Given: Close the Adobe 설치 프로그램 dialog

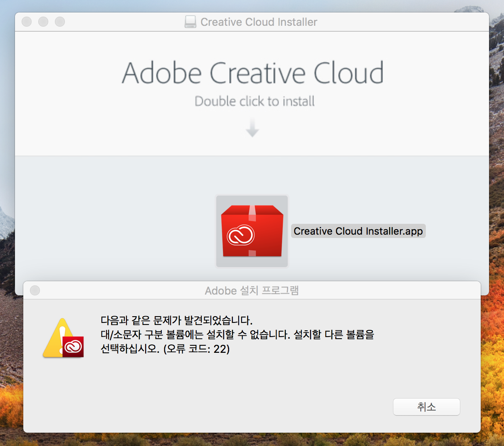Looking at the screenshot, I should (x=35, y=290).
